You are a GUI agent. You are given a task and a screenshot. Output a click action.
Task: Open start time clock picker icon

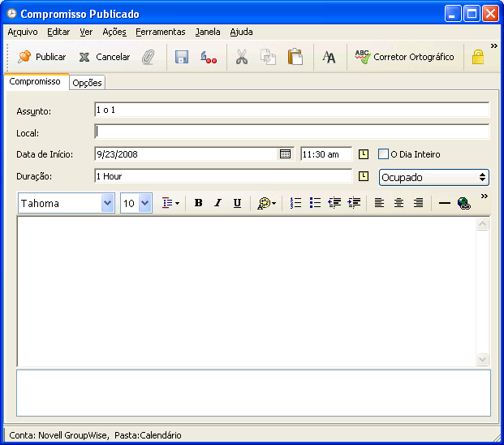point(364,154)
